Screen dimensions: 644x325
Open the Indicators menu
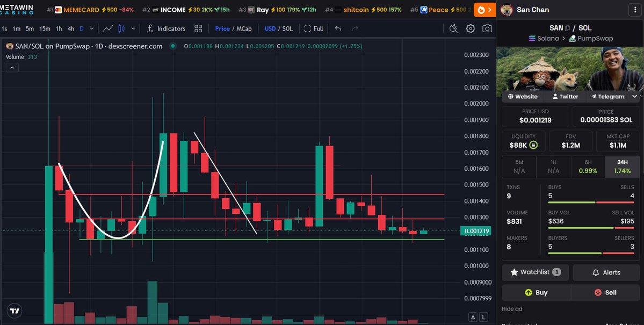click(x=167, y=28)
